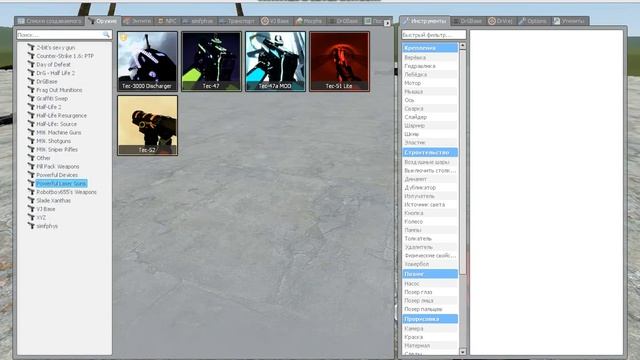Select the Колесо tool
The width and height of the screenshot is (640, 360).
coord(430,222)
